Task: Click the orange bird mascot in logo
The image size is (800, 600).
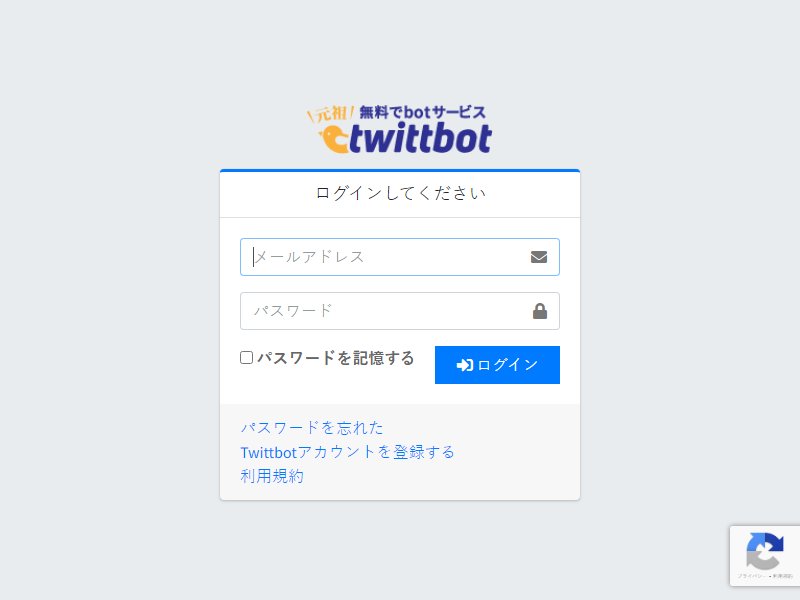Action: [x=334, y=139]
